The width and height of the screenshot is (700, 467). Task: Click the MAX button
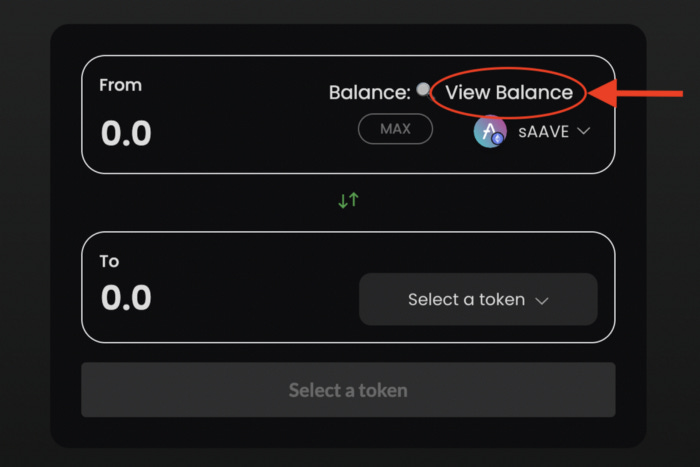click(395, 129)
